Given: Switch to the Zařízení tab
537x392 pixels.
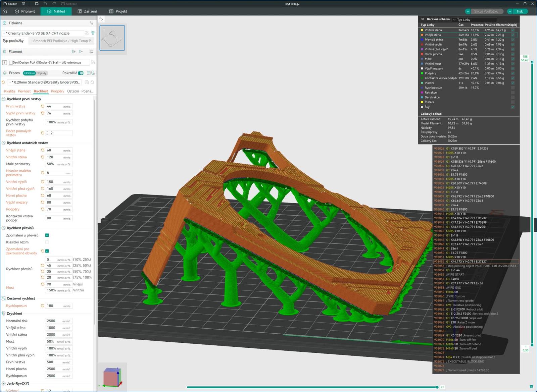Looking at the screenshot, I should pyautogui.click(x=87, y=11).
